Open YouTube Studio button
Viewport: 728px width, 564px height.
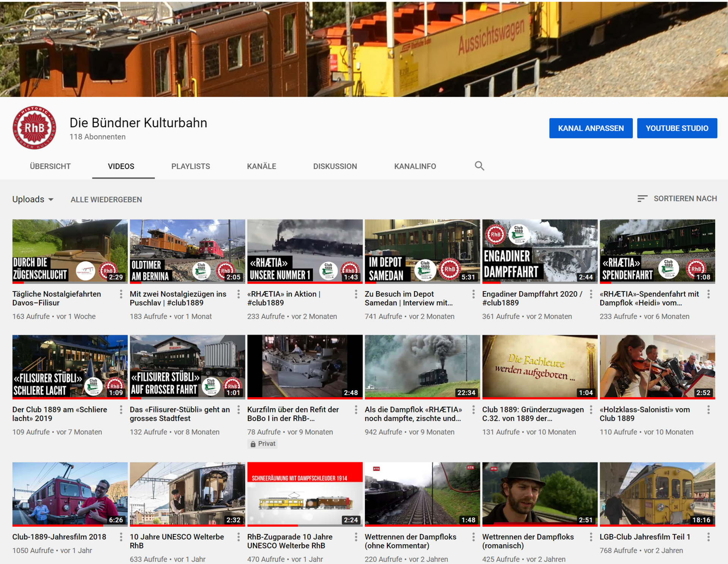pyautogui.click(x=677, y=128)
